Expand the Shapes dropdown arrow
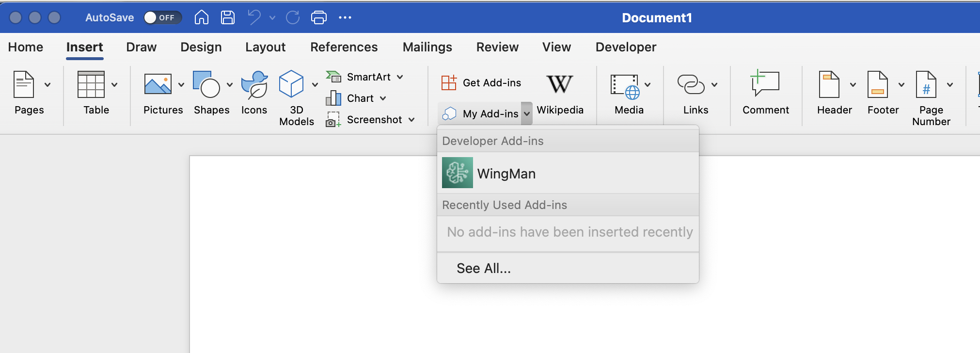Viewport: 980px width, 353px height. click(x=230, y=85)
